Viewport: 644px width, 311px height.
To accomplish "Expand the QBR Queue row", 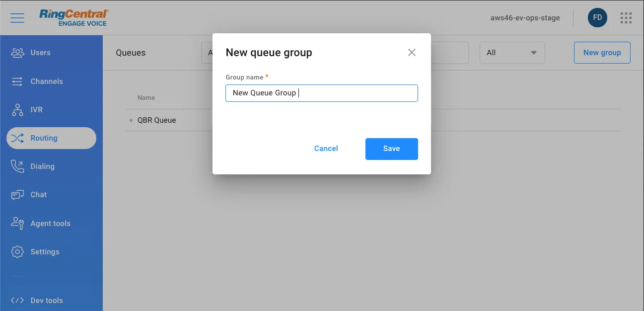I will pyautogui.click(x=131, y=120).
